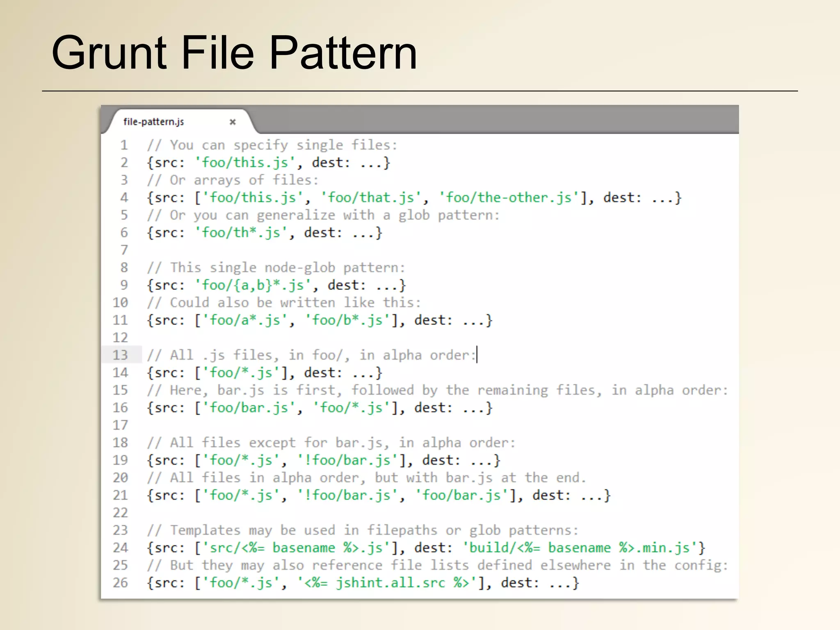840x630 pixels.
Task: Click the string 'foo/the-other.js' on line 4
Action: coord(509,198)
